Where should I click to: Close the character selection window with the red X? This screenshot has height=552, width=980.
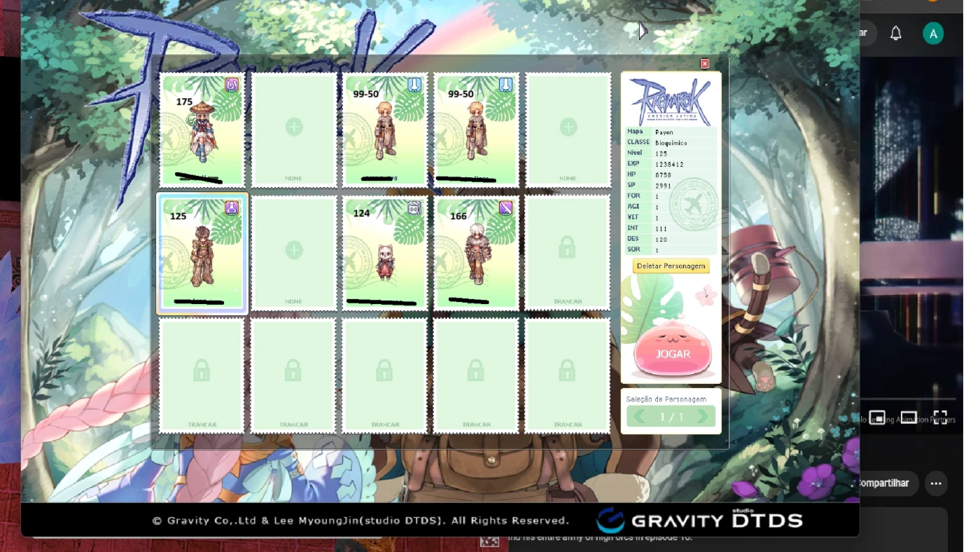(x=705, y=64)
